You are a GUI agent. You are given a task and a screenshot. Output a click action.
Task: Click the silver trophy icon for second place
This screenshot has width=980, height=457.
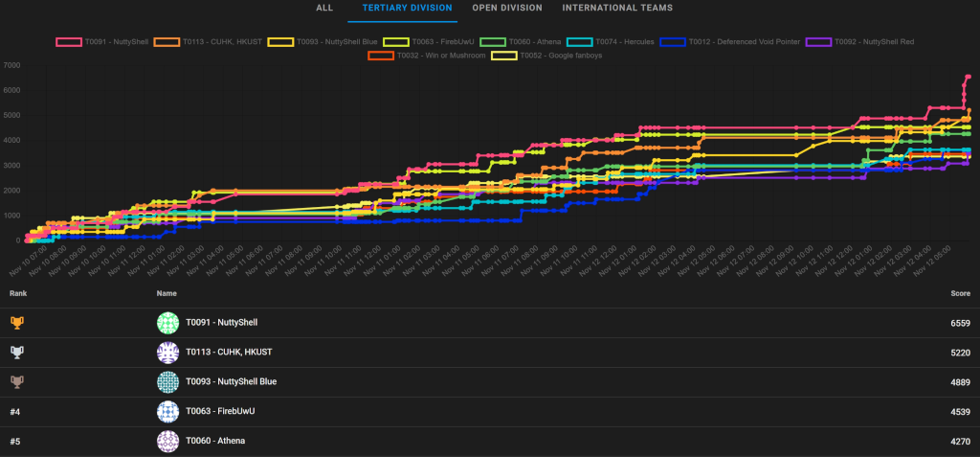16,353
